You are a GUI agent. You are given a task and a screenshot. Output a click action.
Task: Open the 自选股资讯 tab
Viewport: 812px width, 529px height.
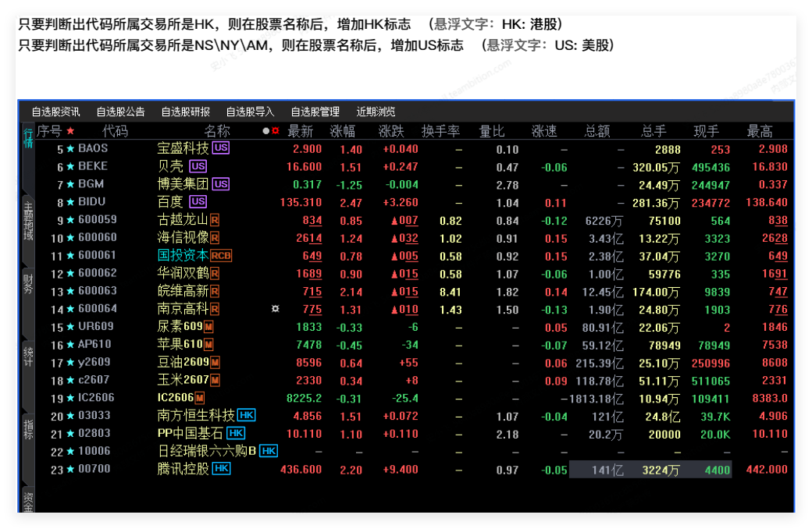[x=56, y=112]
